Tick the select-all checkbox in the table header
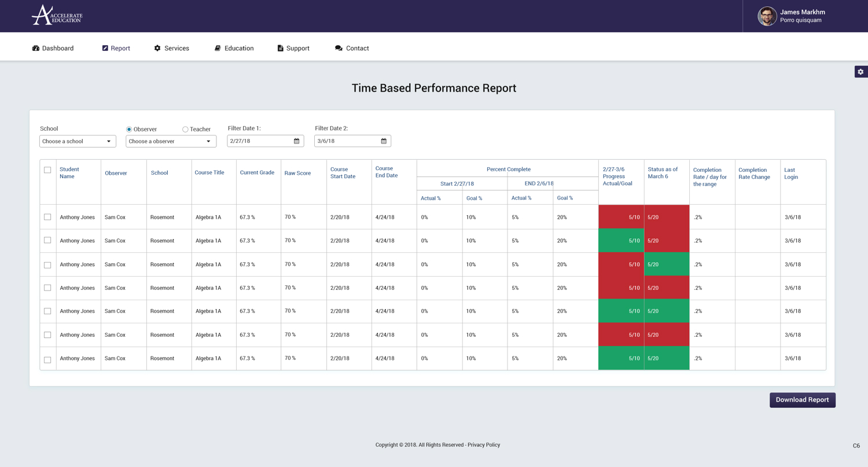Screen dimensions: 868x467 pyautogui.click(x=47, y=170)
